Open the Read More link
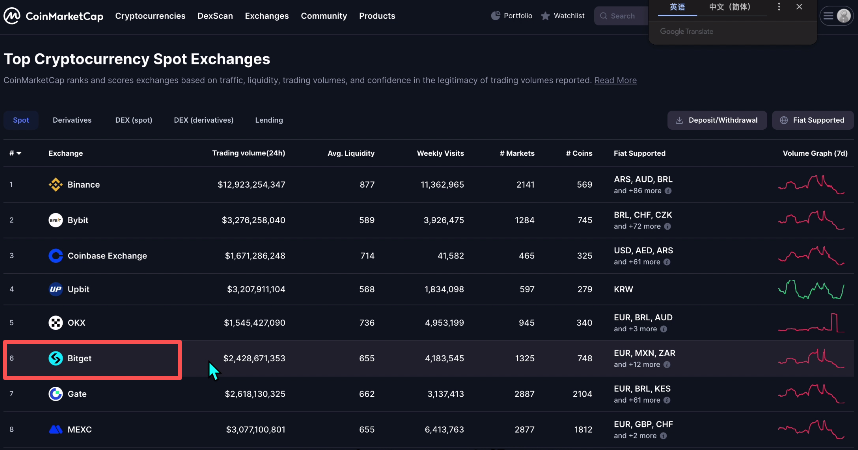This screenshot has width=858, height=450. [x=615, y=80]
